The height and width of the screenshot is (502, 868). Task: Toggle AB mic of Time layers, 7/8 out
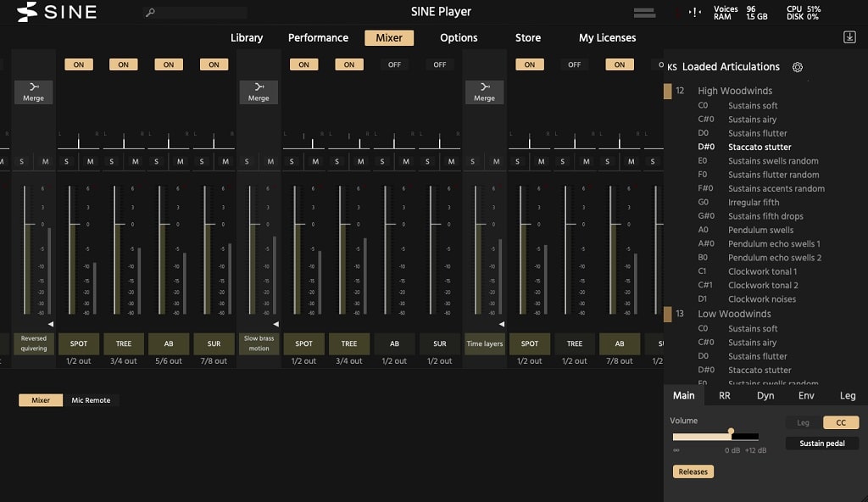[x=620, y=64]
